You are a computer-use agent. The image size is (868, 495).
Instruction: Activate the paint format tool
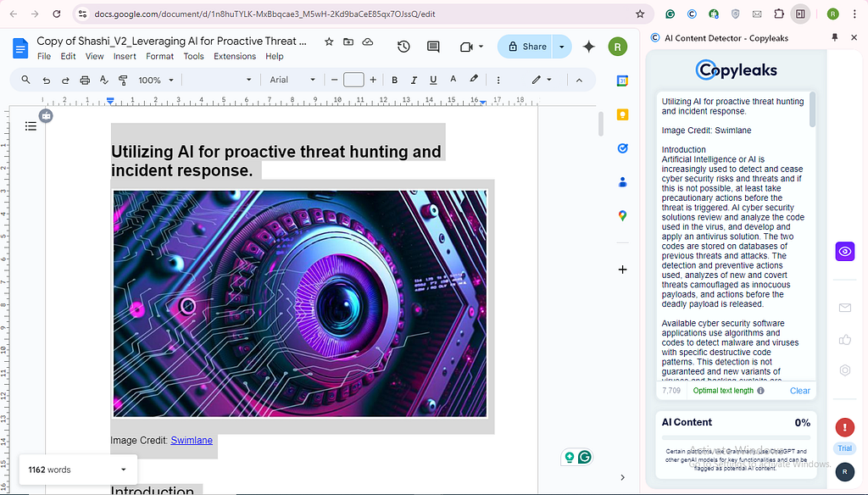pyautogui.click(x=123, y=81)
